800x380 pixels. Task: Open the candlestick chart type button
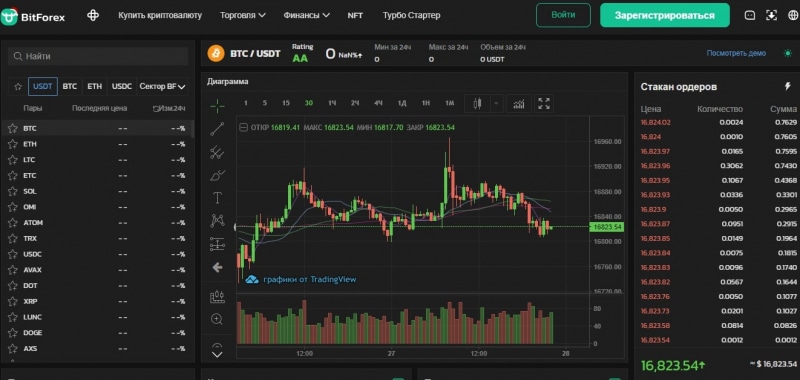coord(478,104)
